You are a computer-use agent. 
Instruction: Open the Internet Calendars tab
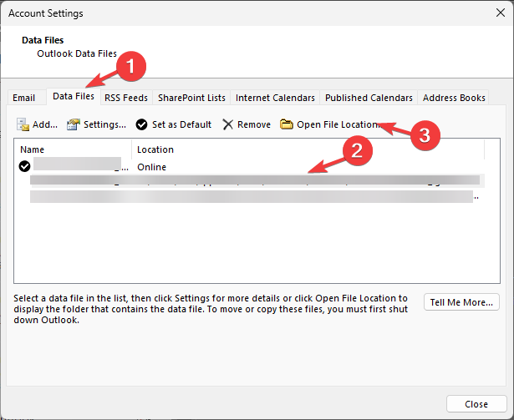pyautogui.click(x=275, y=98)
